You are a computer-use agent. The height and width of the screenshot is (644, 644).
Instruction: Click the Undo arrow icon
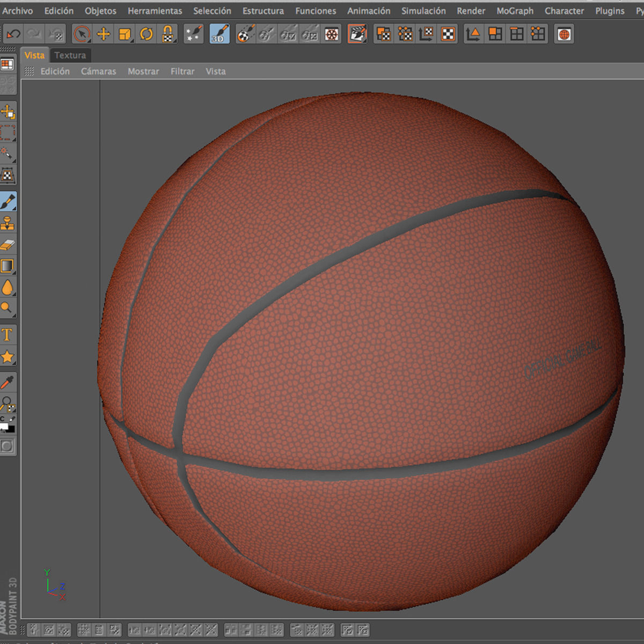coord(13,34)
